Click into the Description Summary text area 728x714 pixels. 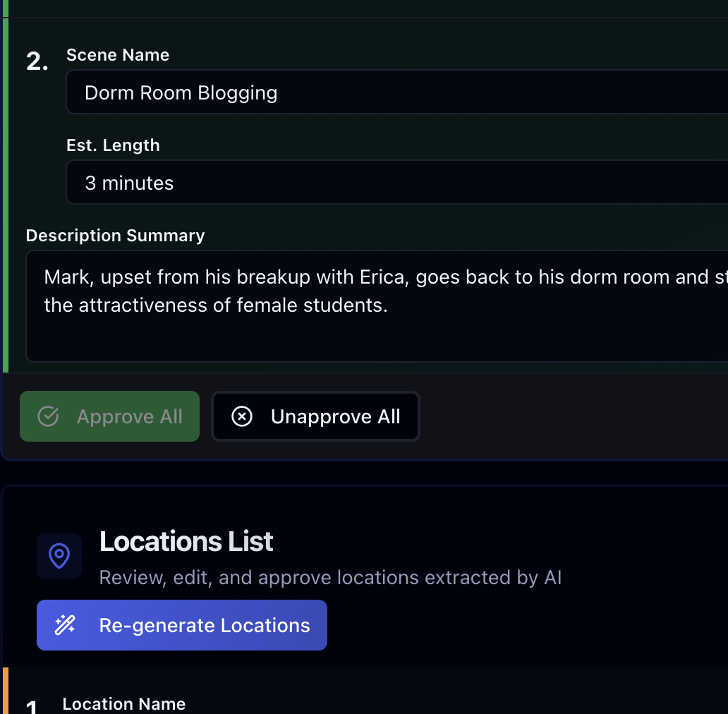click(x=377, y=306)
